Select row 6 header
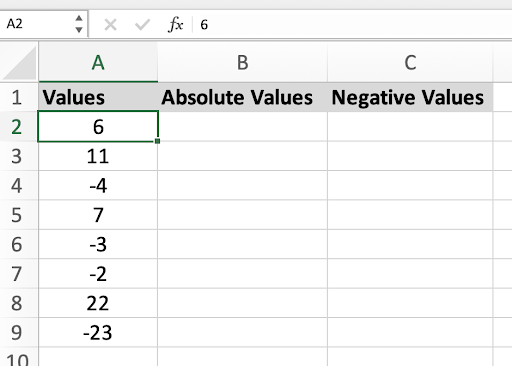The image size is (512, 366). (x=19, y=244)
